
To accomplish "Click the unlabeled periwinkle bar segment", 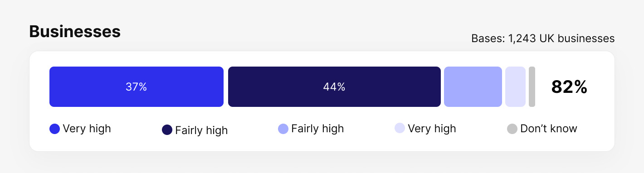I will pos(473,87).
